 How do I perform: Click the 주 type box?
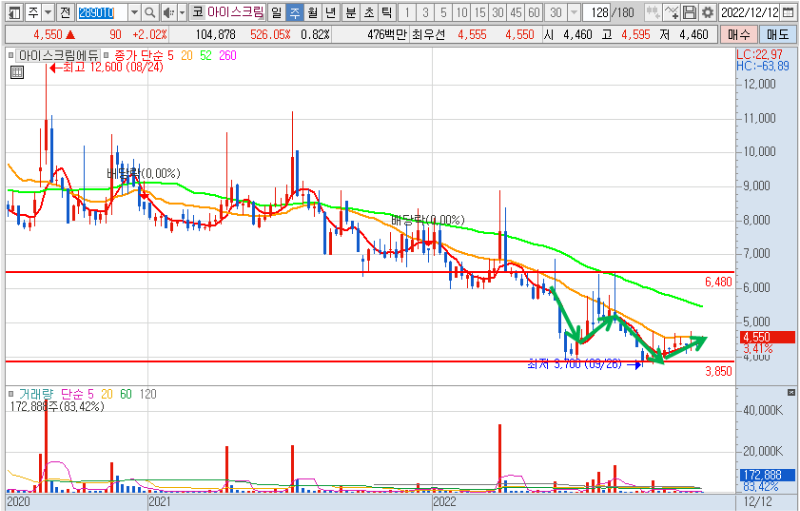33,12
